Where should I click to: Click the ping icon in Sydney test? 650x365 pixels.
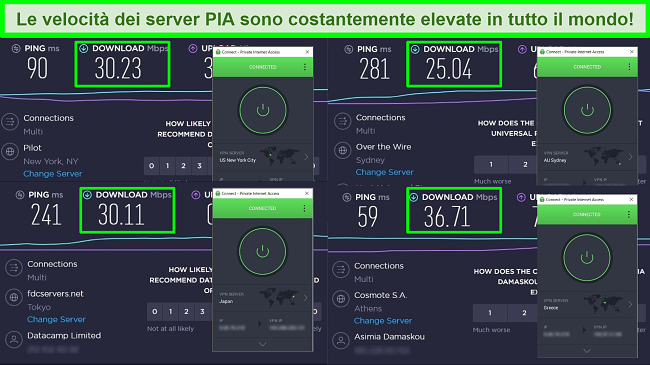349,49
